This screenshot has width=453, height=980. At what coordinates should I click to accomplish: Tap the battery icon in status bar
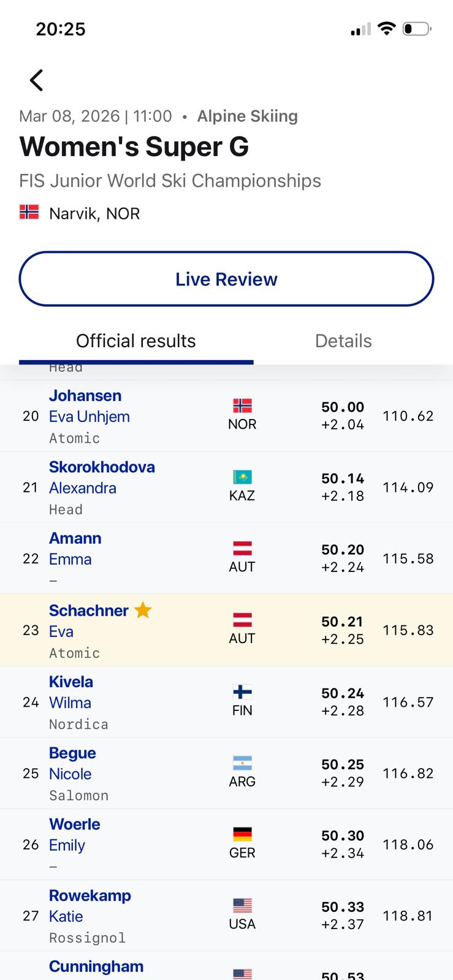[x=417, y=29]
